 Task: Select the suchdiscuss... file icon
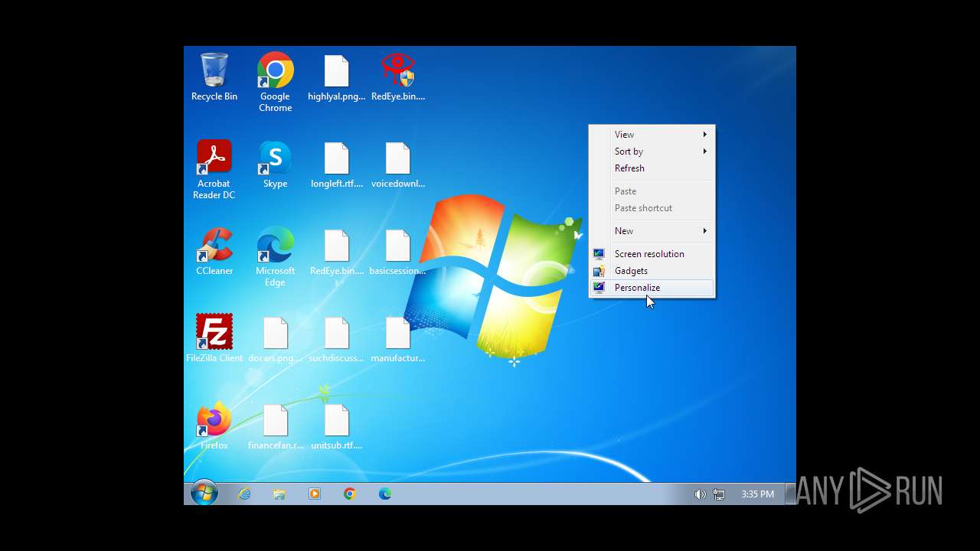(x=336, y=338)
